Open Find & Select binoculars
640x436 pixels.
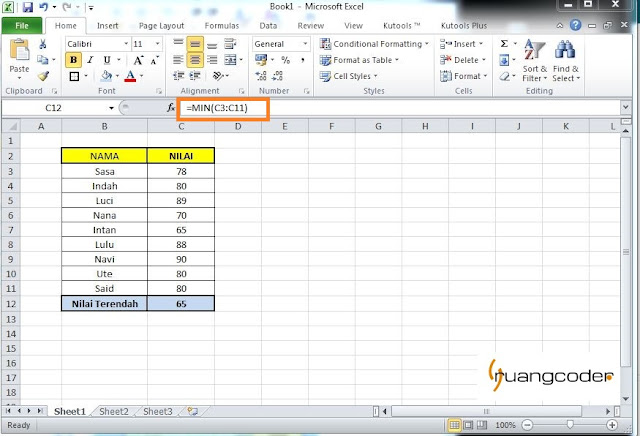point(566,60)
